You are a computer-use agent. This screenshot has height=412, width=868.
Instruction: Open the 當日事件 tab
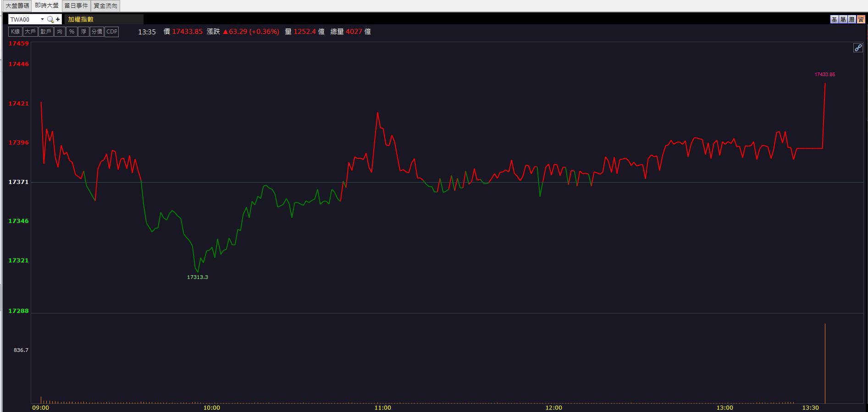pos(76,6)
